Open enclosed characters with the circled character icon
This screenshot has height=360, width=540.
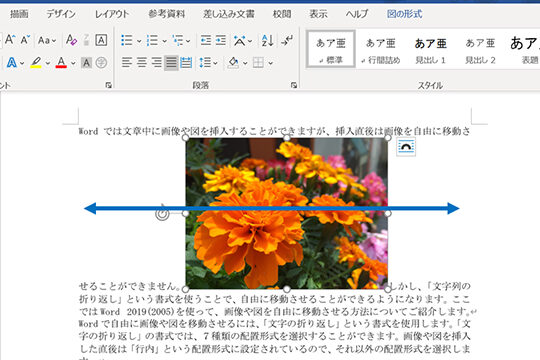[x=101, y=63]
